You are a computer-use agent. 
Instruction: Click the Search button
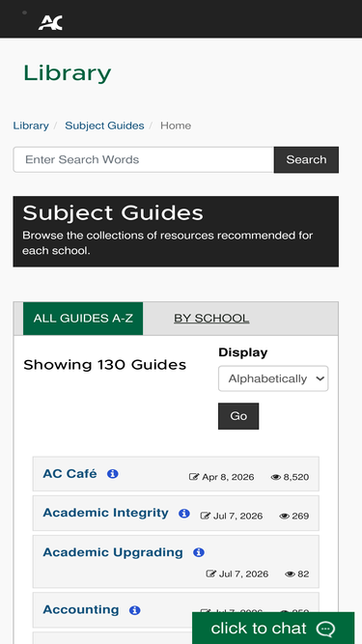click(306, 159)
